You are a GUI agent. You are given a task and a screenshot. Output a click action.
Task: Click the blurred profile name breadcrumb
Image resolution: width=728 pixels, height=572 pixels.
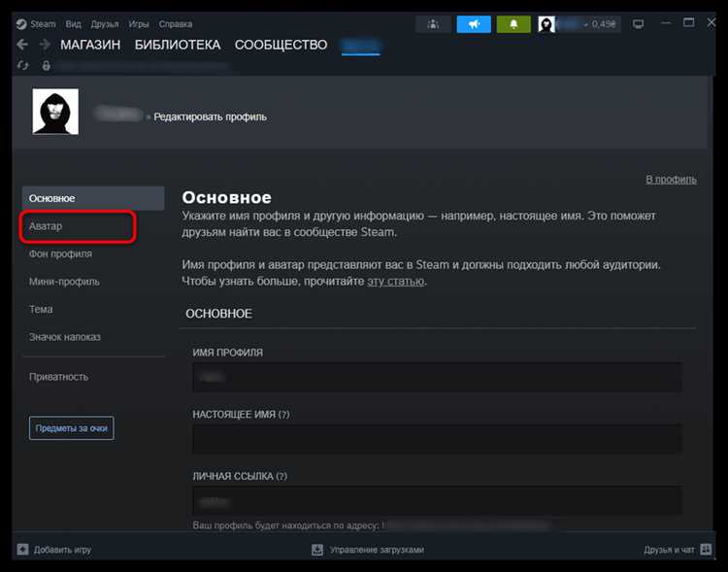tap(117, 115)
